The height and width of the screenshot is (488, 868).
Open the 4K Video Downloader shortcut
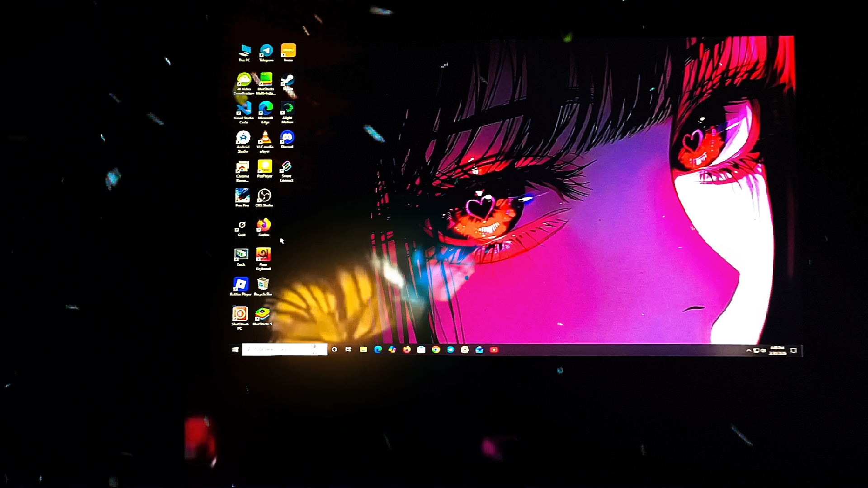point(244,84)
